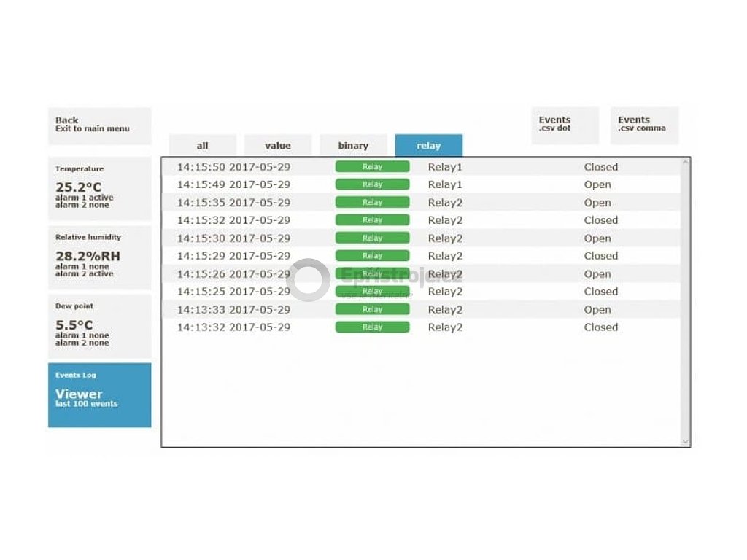Download Events .csv comma file
This screenshot has height=560, width=747.
[645, 125]
